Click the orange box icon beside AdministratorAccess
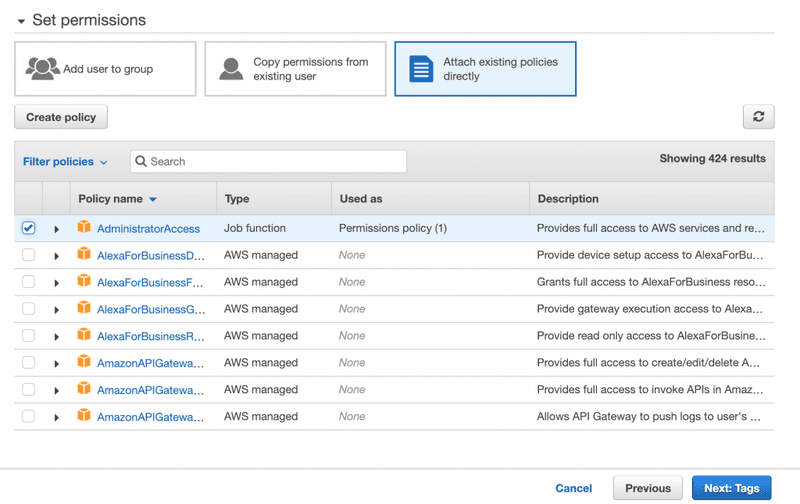 pyautogui.click(x=84, y=227)
